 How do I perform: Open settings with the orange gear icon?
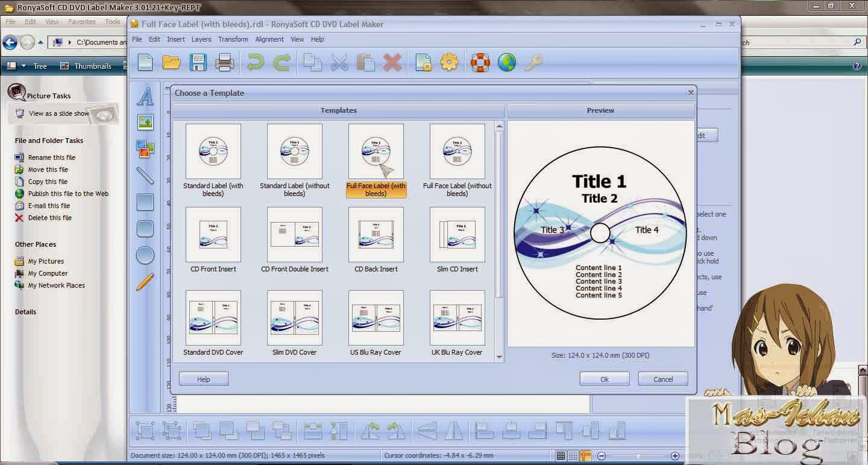point(450,62)
